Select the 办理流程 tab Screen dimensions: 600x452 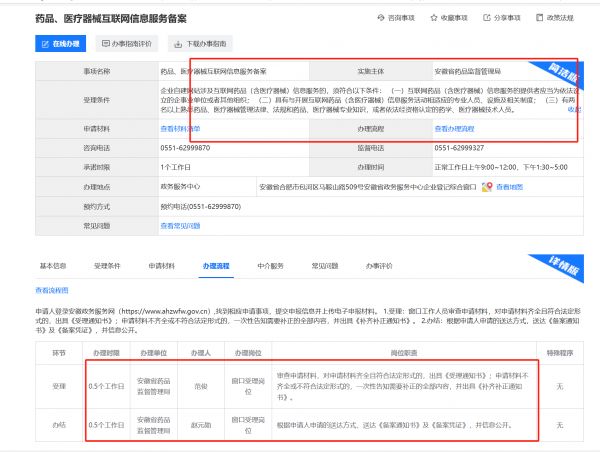point(216,266)
